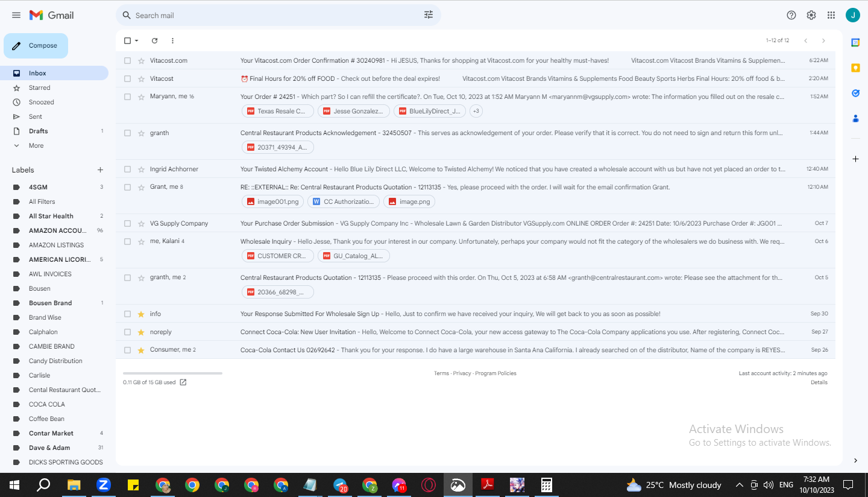The width and height of the screenshot is (868, 497).
Task: Remove the star from the noreply Coca-Cola email
Action: (x=141, y=332)
